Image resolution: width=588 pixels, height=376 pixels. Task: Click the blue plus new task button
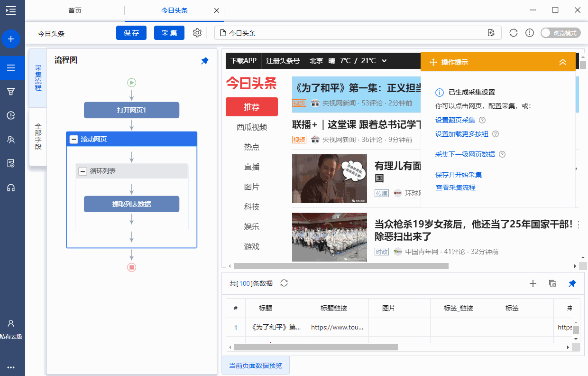pyautogui.click(x=11, y=39)
